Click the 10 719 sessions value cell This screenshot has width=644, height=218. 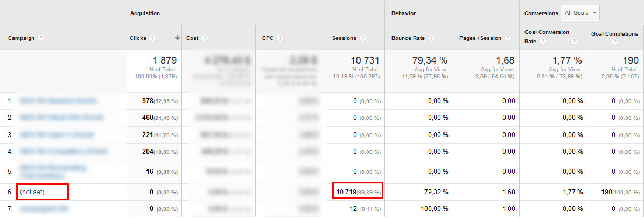[357, 192]
